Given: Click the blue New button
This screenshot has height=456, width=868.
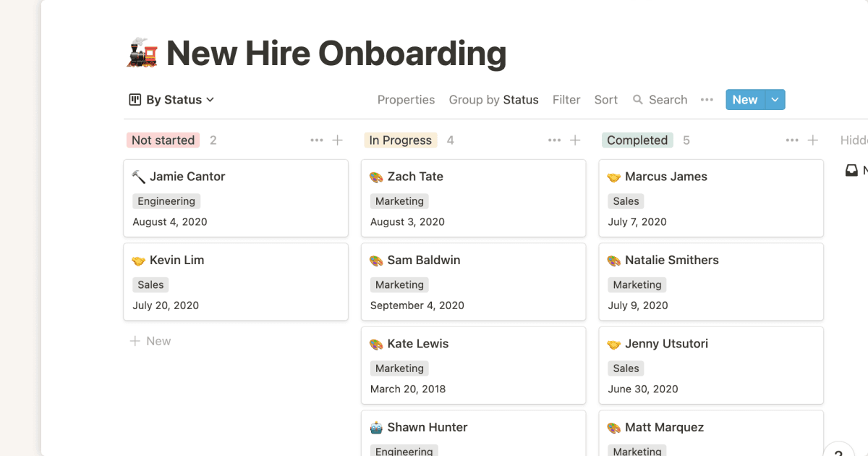Looking at the screenshot, I should [745, 99].
